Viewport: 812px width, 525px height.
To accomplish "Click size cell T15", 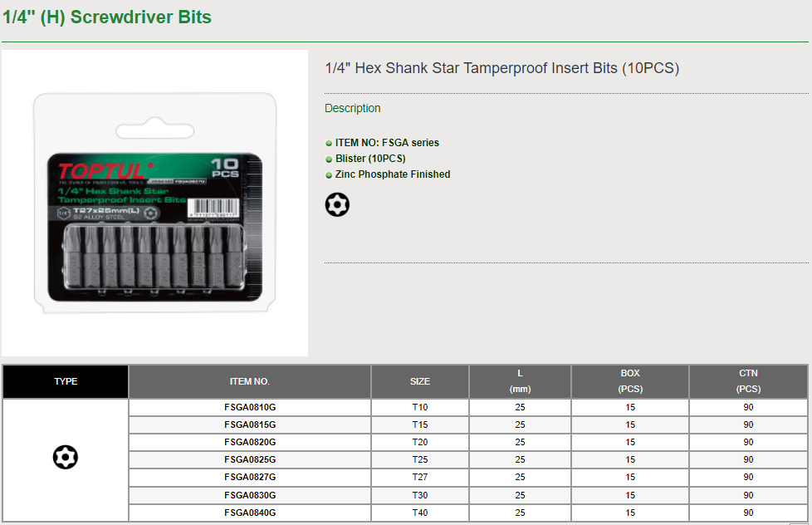I will [x=420, y=424].
